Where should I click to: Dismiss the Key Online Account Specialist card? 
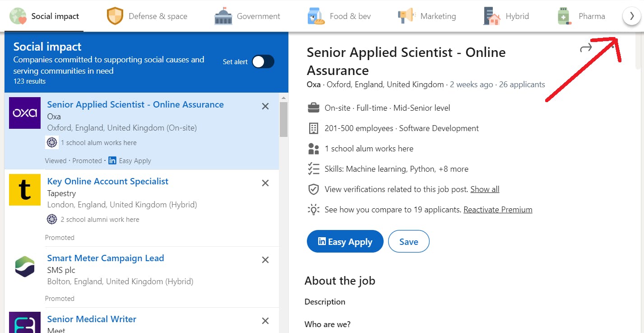point(265,183)
